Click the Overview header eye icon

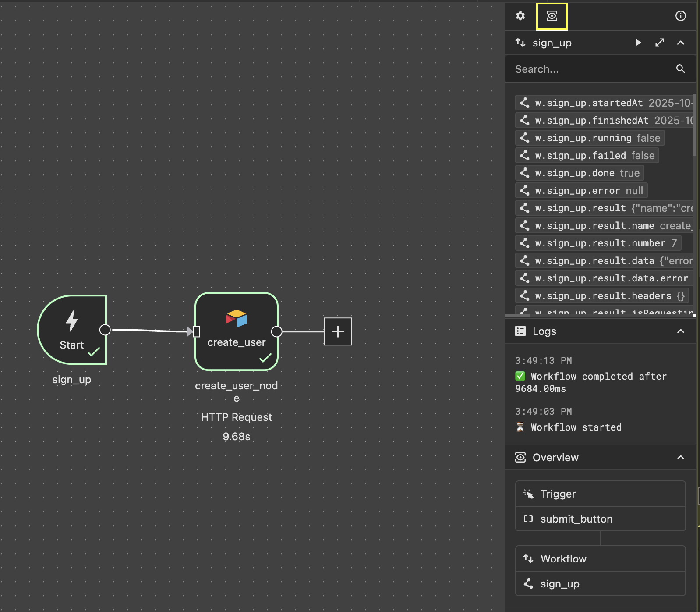point(520,457)
